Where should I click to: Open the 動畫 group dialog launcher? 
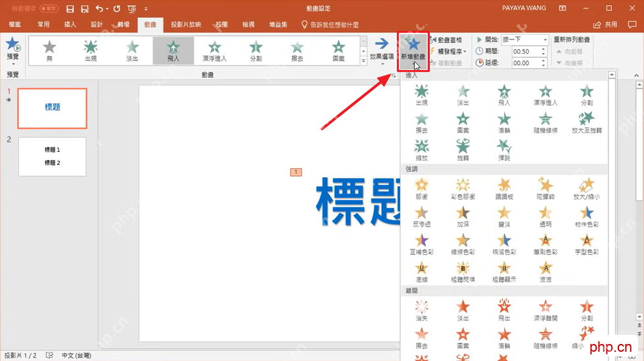[394, 75]
